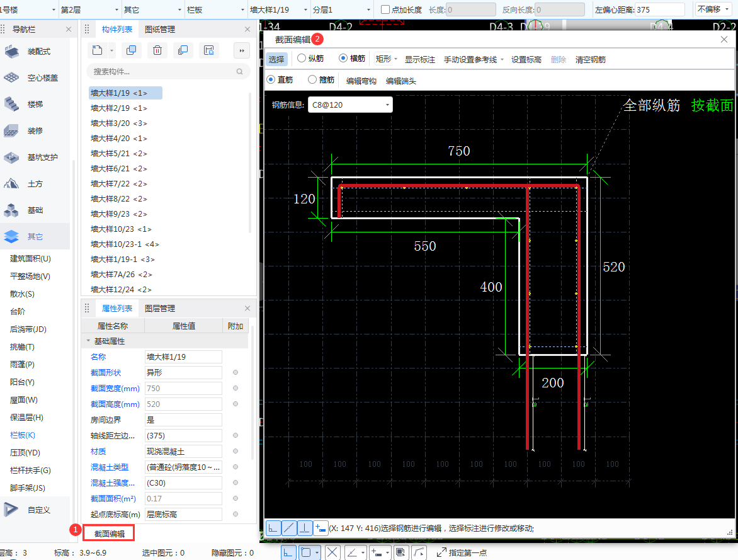Toggle intersection snap in main status bar
This screenshot has height=560, width=738.
pos(332,552)
